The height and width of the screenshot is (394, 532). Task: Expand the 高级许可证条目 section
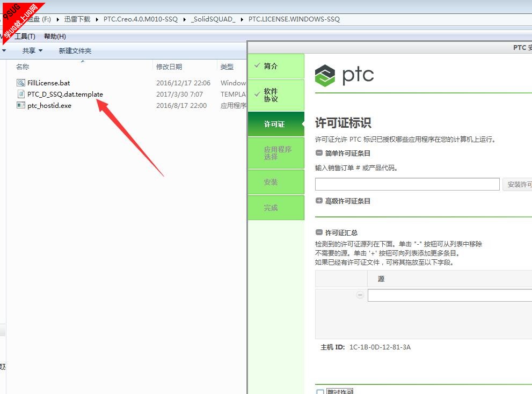tap(319, 201)
